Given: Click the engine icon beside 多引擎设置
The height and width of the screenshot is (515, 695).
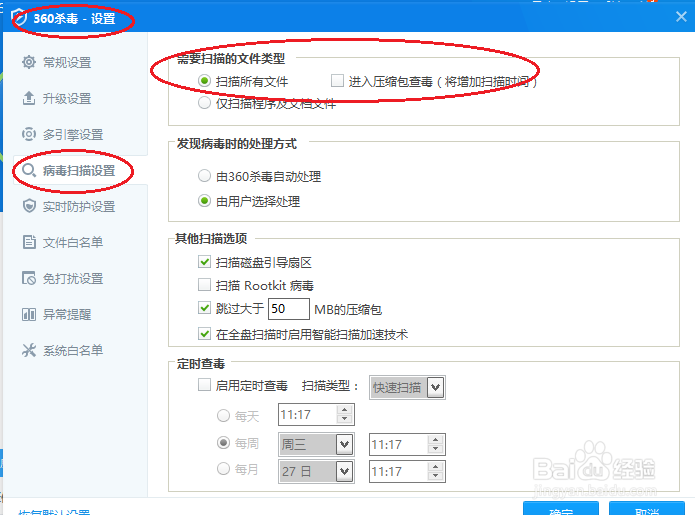Looking at the screenshot, I should click(29, 134).
